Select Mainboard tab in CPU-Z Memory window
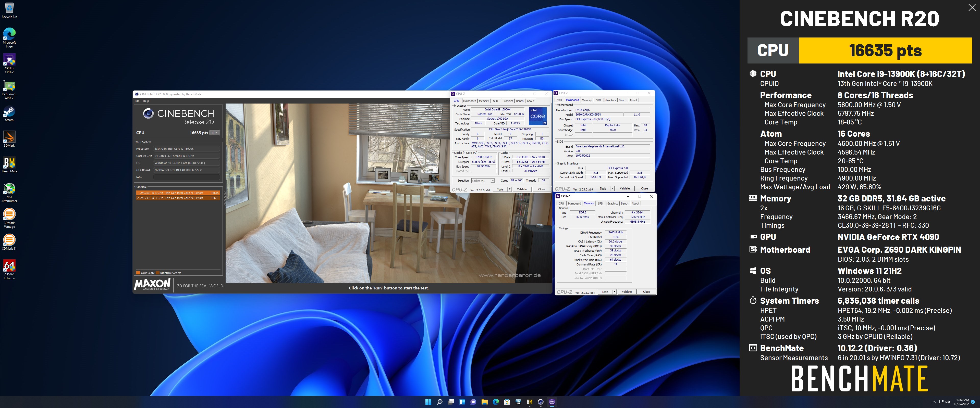 click(x=574, y=203)
